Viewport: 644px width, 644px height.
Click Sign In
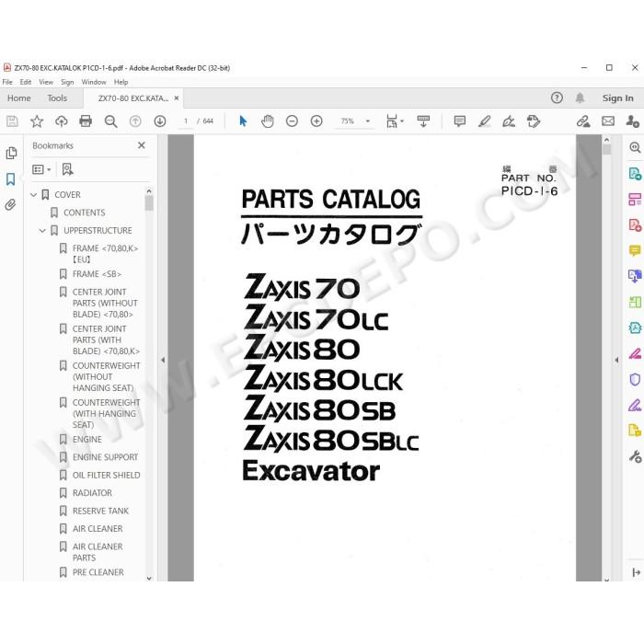pyautogui.click(x=617, y=98)
